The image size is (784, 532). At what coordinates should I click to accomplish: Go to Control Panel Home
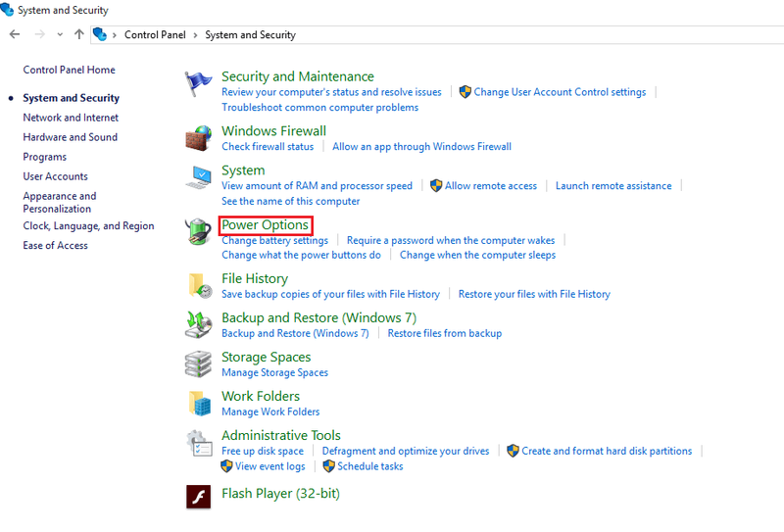pos(69,70)
